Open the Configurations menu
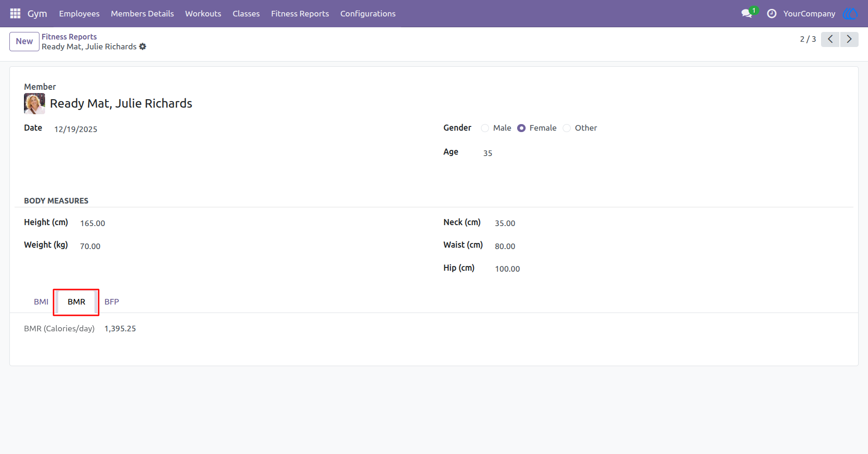 368,14
